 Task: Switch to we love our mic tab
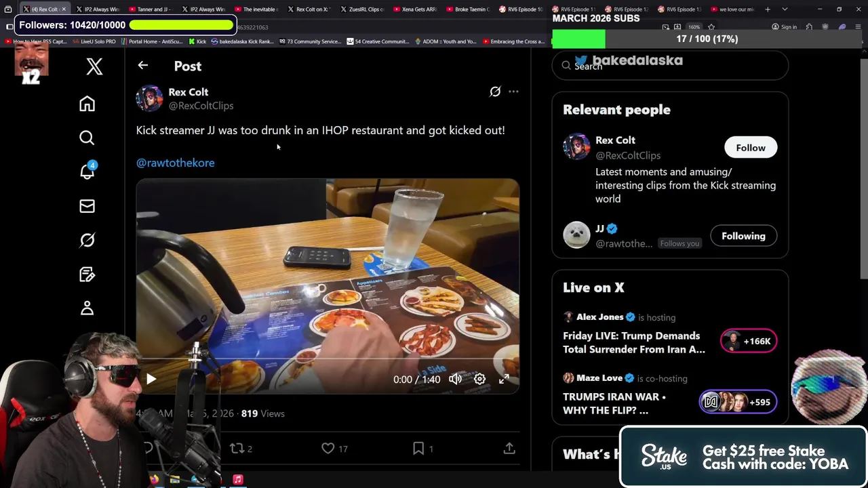[x=734, y=9]
